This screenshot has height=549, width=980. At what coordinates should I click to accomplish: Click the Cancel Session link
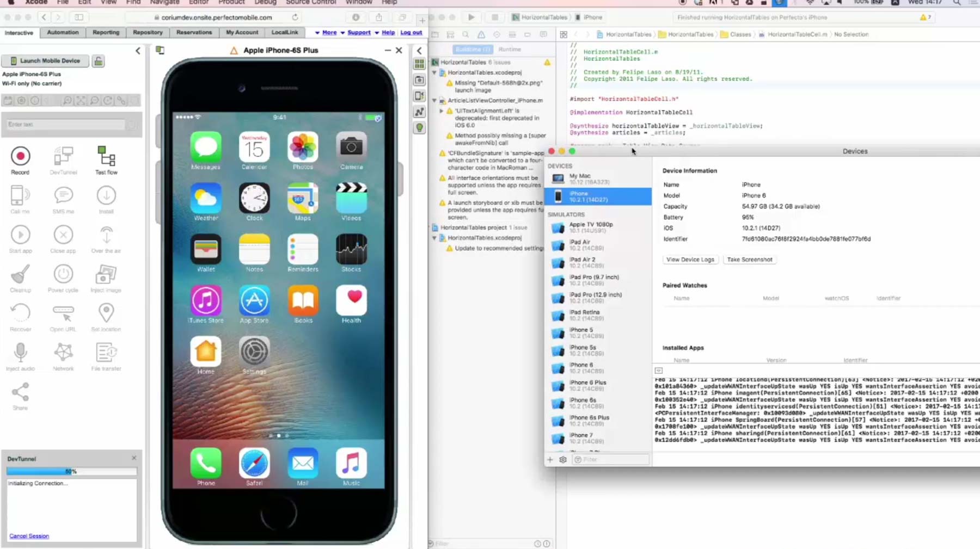[29, 536]
